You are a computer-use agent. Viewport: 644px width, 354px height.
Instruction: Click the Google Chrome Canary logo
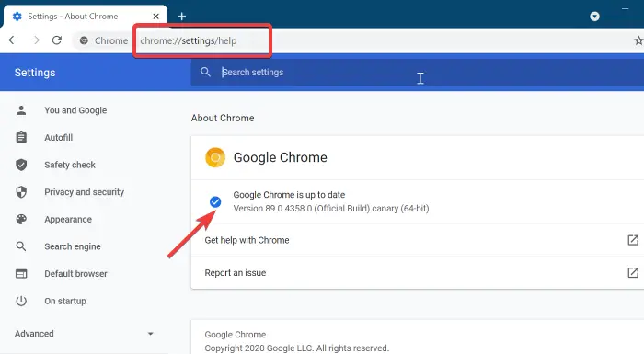[215, 157]
